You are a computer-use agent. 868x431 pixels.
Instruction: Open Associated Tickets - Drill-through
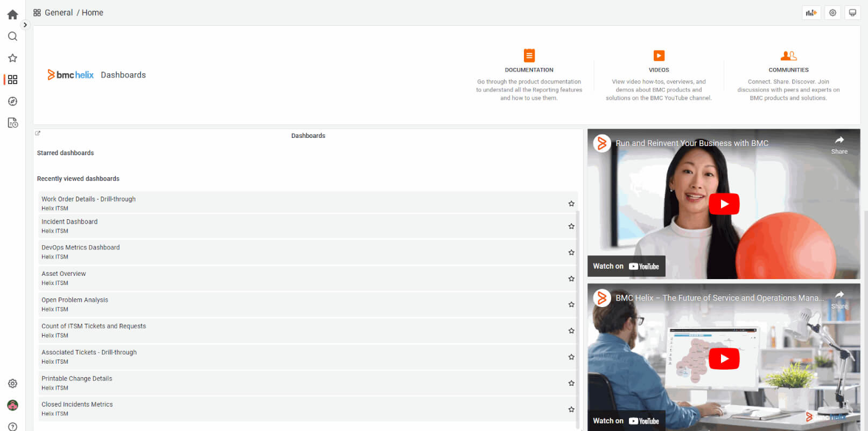click(x=89, y=352)
